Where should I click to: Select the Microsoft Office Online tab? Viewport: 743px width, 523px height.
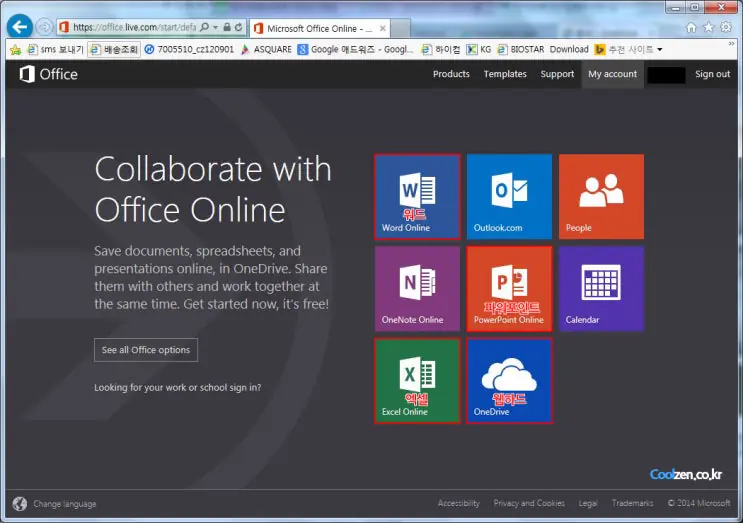(319, 28)
